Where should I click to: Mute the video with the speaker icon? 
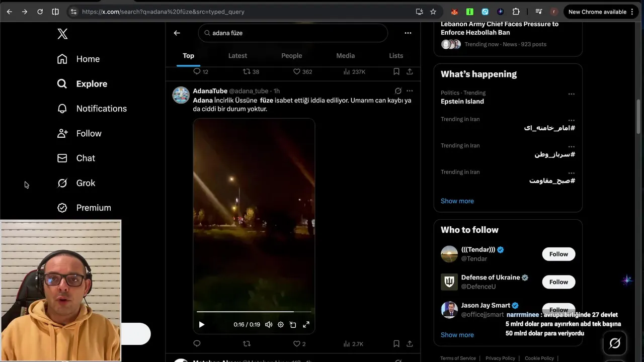[x=269, y=325]
